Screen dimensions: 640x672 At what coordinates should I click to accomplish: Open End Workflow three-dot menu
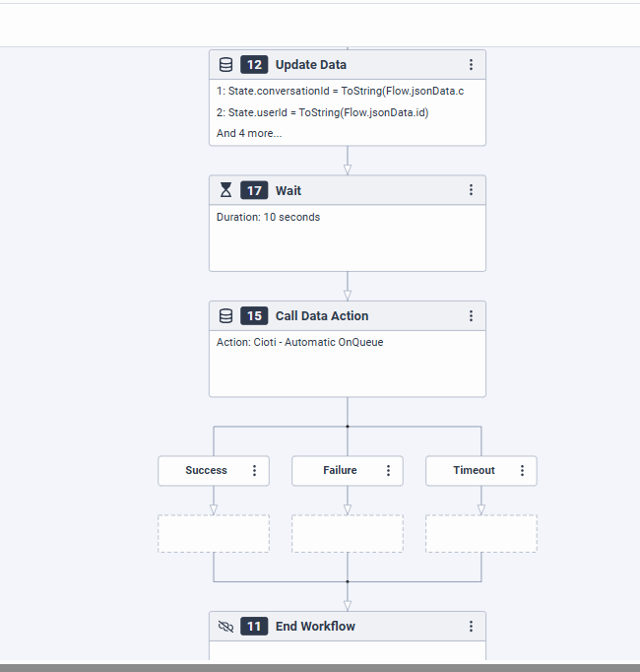[x=471, y=627]
